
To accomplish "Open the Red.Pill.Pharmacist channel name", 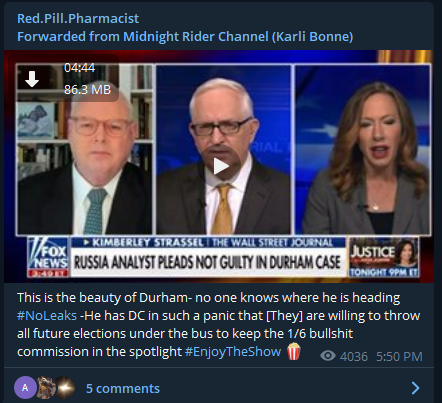I will pos(78,18).
